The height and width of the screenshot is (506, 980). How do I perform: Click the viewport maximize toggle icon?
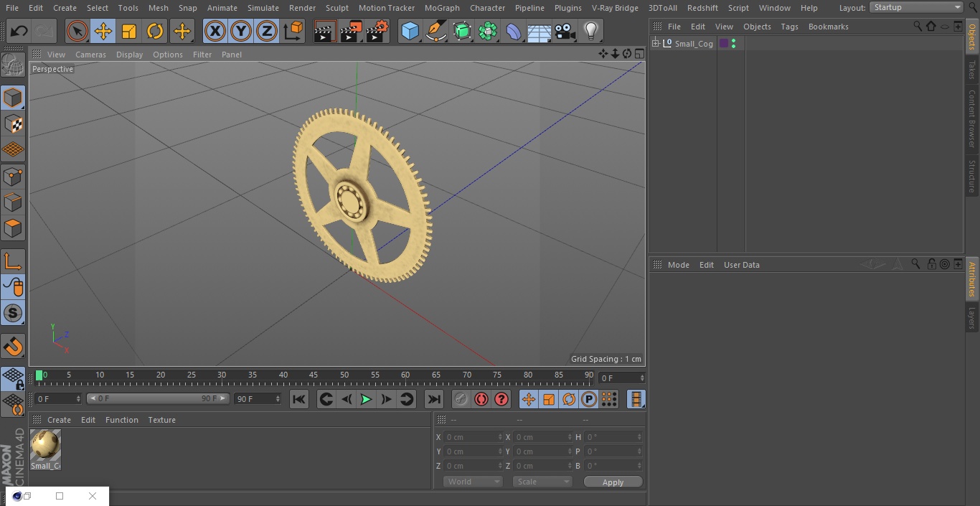pos(639,54)
